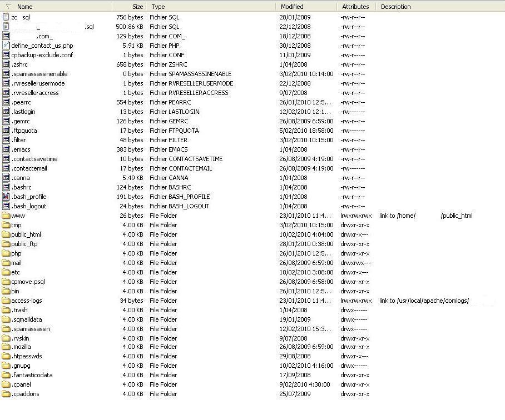Click Fichier SPAMASSASSINENABLE type cell
The height and width of the screenshot is (420, 505).
(x=190, y=74)
